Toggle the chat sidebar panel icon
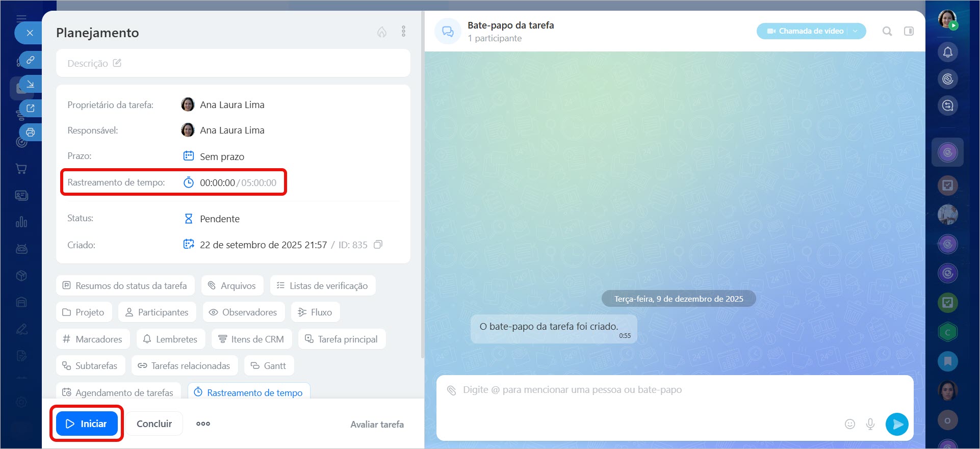This screenshot has height=449, width=980. point(909,32)
